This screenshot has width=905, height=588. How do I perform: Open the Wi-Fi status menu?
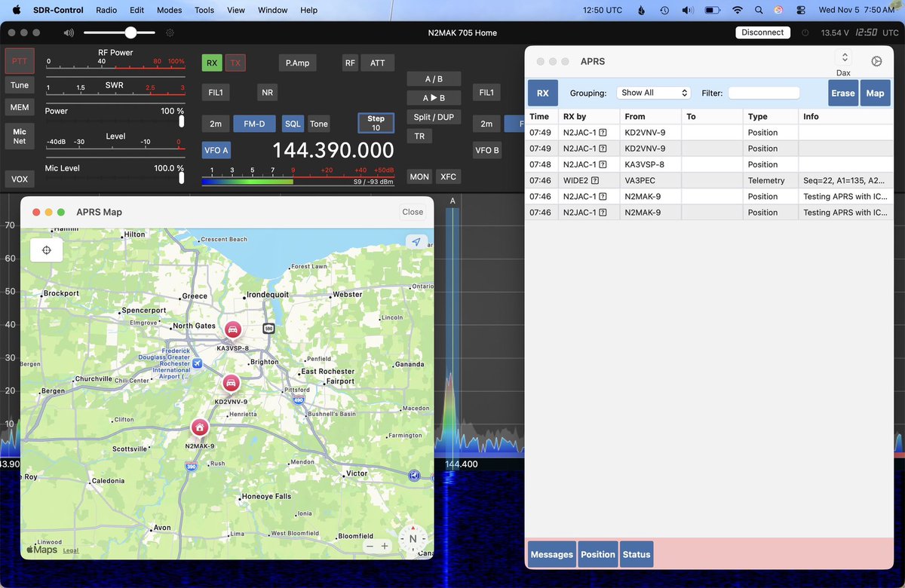[737, 11]
